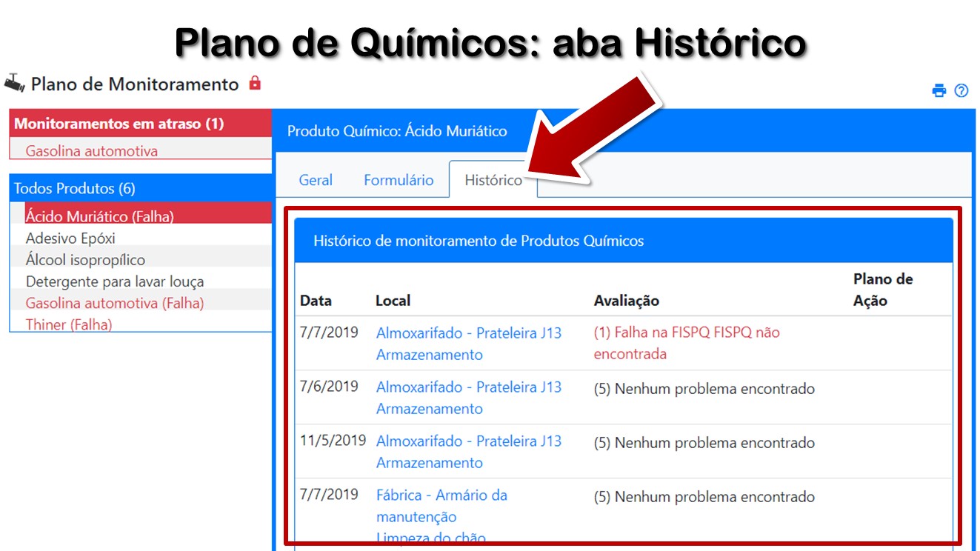Select Thiner (Falha) product

pyautogui.click(x=69, y=324)
